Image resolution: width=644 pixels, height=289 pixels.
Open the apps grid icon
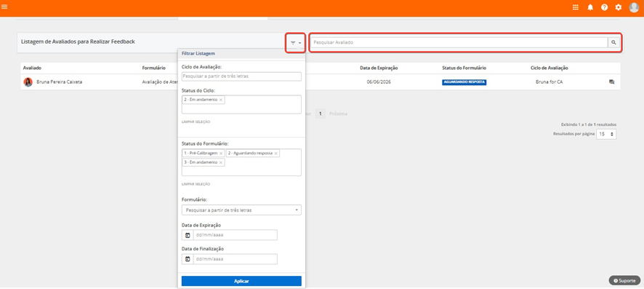[576, 7]
